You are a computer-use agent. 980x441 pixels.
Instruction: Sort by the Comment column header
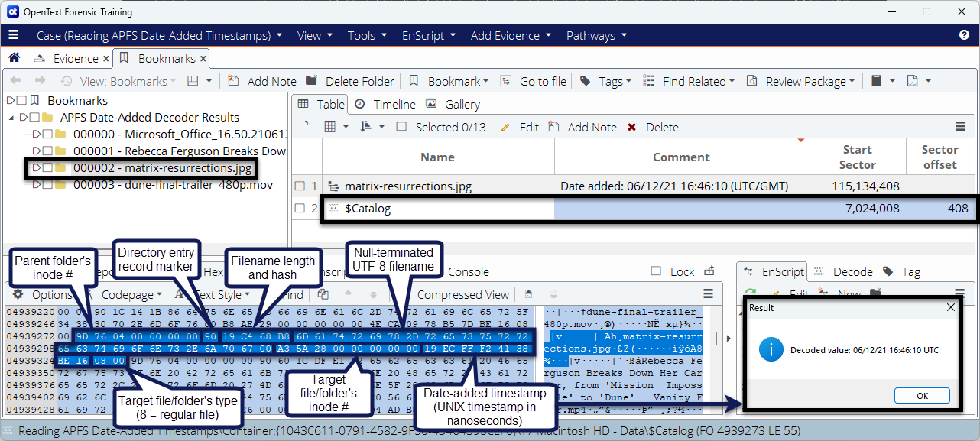tap(681, 157)
